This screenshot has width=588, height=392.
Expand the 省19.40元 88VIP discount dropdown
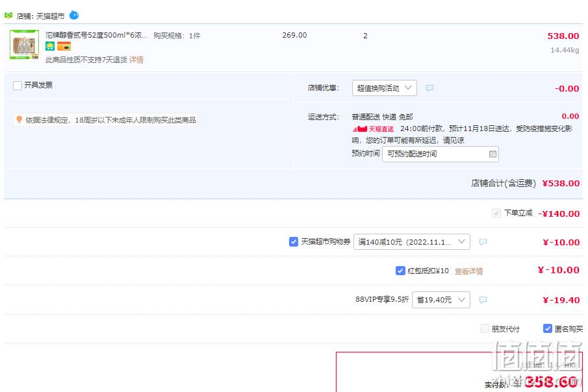point(441,300)
